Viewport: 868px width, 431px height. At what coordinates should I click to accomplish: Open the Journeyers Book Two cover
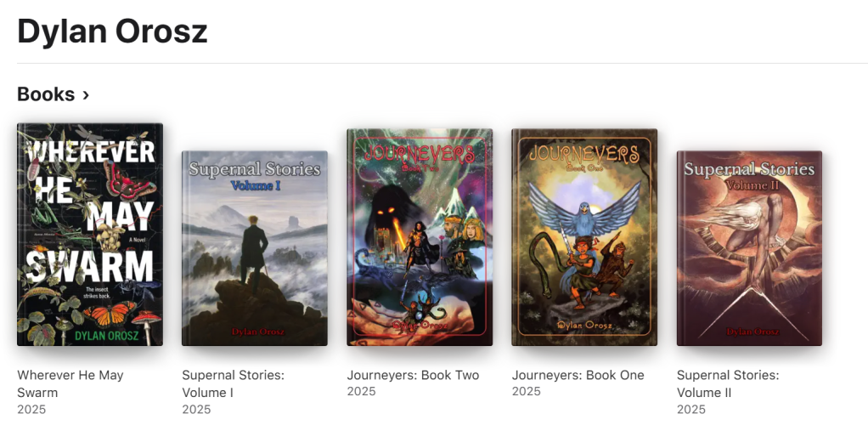[420, 237]
